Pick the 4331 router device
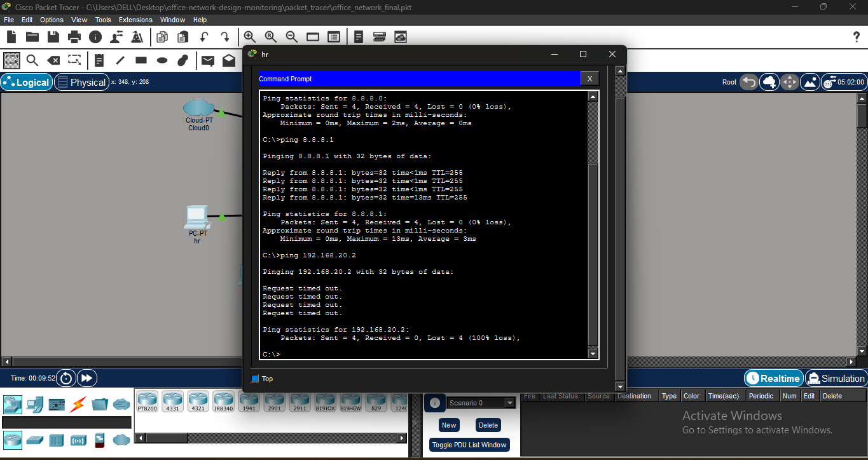This screenshot has width=868, height=460. click(x=172, y=402)
